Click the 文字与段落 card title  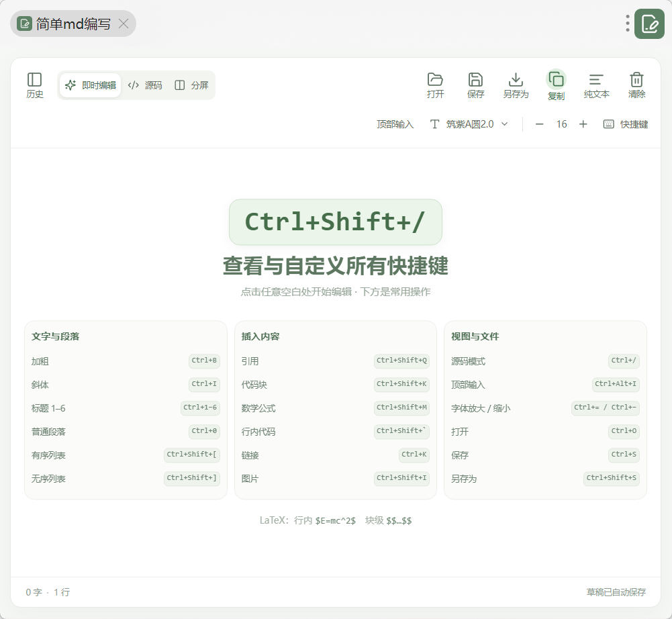[x=55, y=336]
